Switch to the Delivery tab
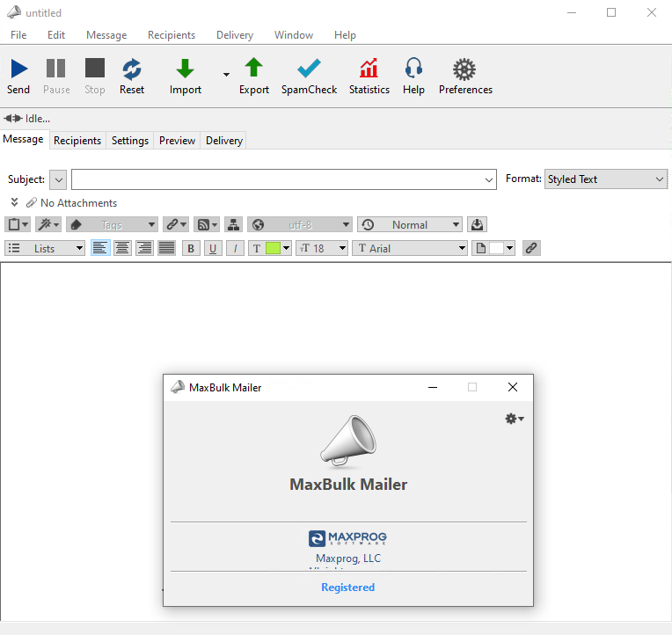This screenshot has width=672, height=635. (223, 141)
